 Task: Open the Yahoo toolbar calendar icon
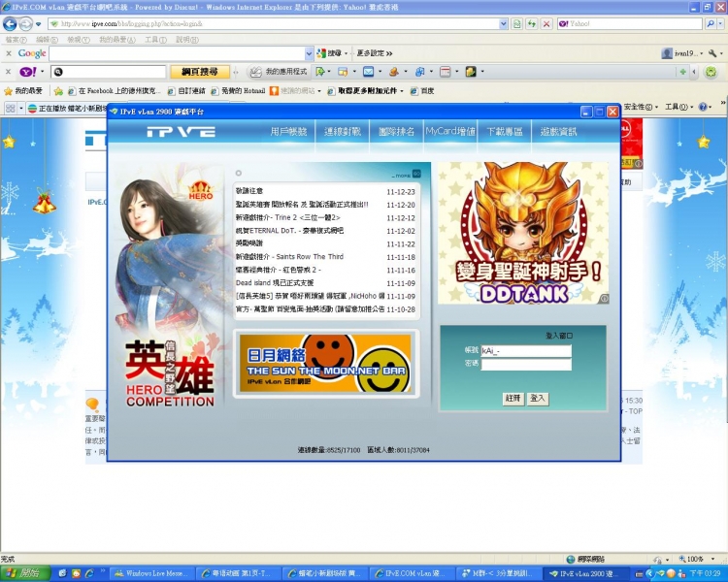pos(445,72)
